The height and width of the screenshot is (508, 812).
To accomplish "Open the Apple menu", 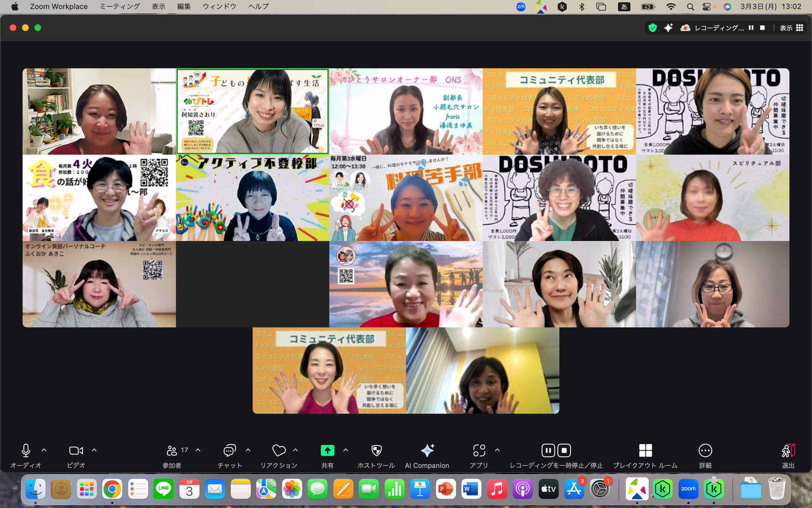I will (15, 6).
